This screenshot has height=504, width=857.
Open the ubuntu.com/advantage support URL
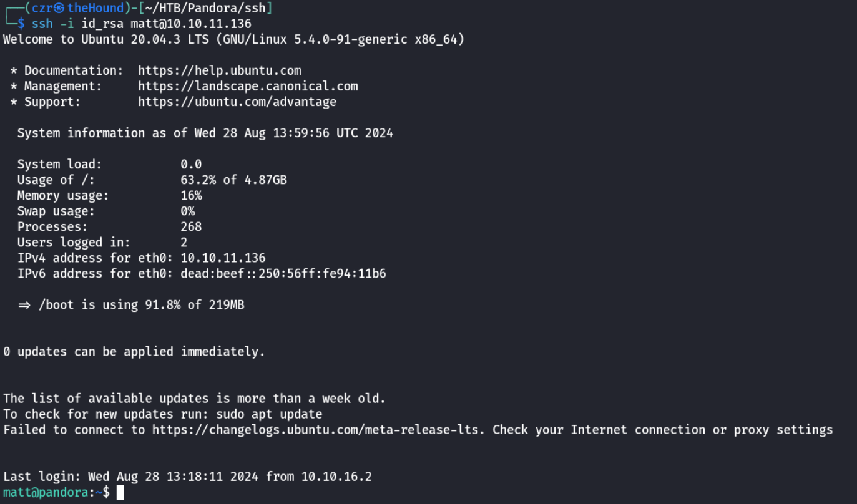pyautogui.click(x=237, y=102)
